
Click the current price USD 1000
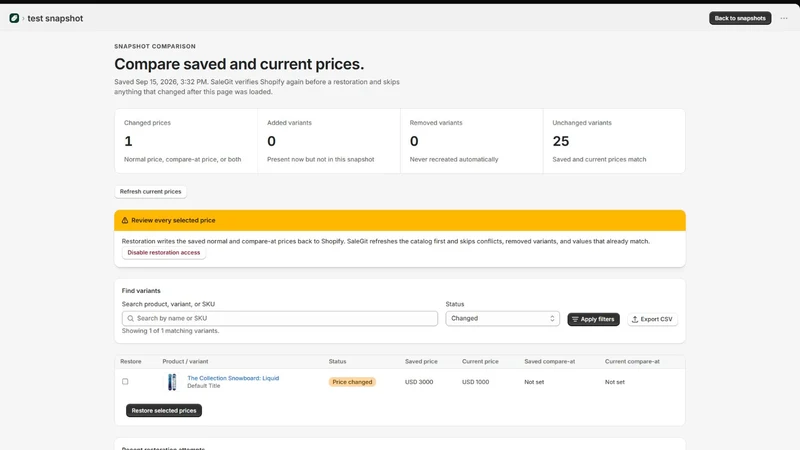[476, 382]
